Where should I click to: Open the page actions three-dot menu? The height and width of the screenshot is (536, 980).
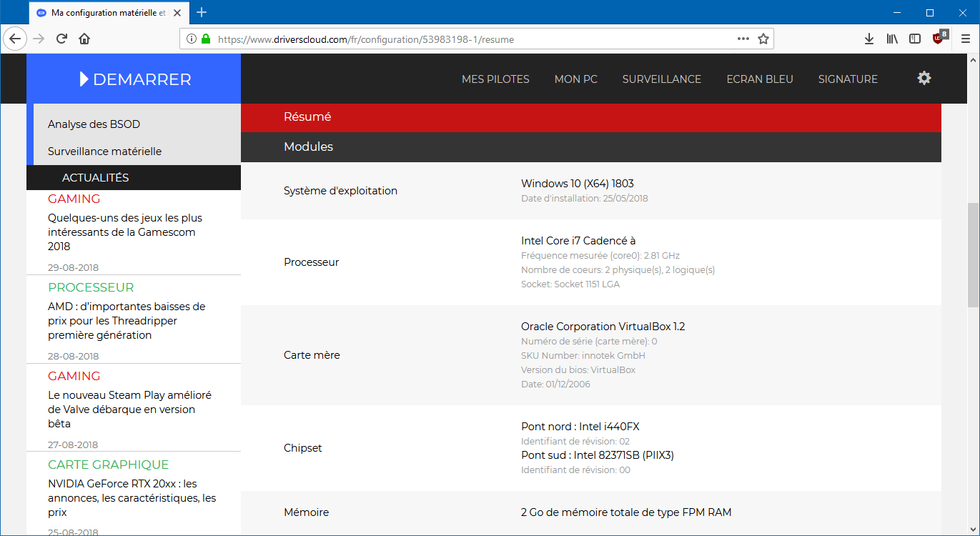(x=743, y=39)
